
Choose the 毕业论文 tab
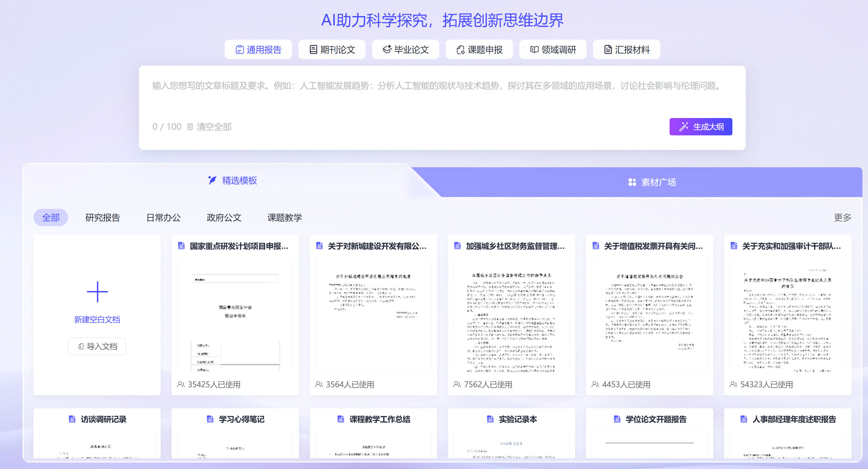tap(405, 50)
